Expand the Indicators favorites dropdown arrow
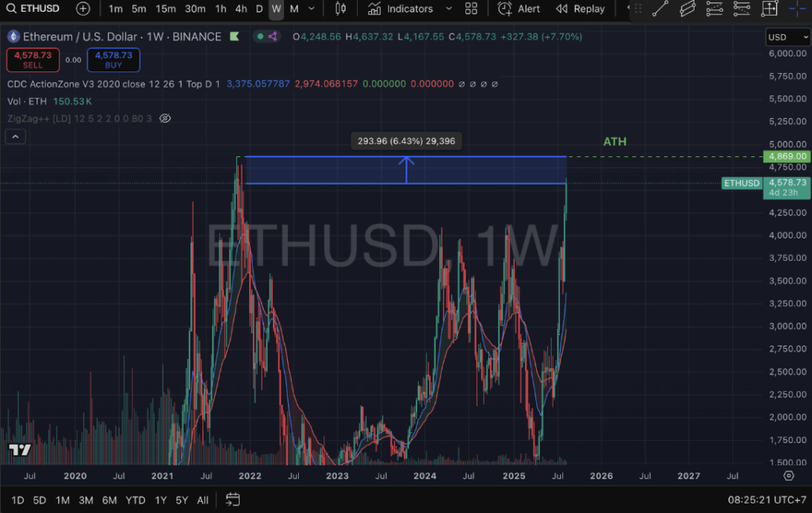 coord(449,9)
